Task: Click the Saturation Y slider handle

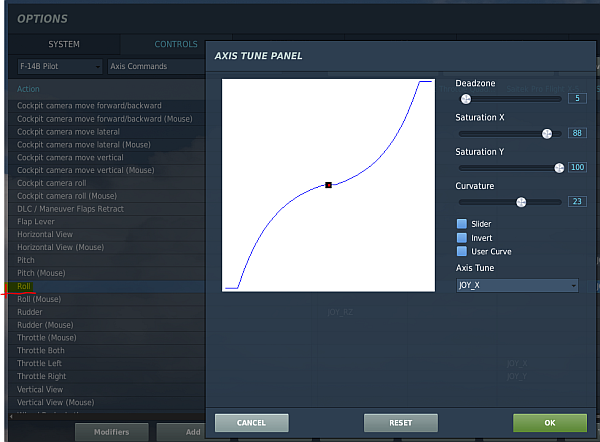Action: pos(559,168)
